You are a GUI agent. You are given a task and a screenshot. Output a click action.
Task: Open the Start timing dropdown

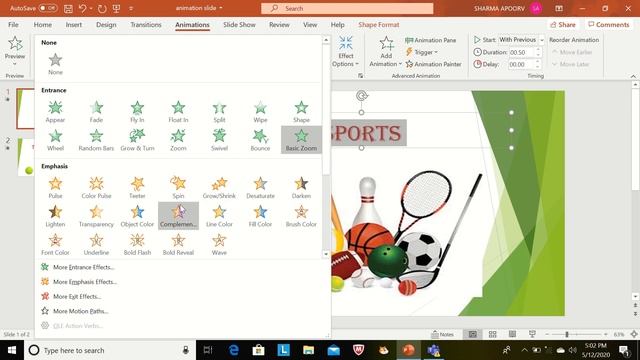(542, 40)
